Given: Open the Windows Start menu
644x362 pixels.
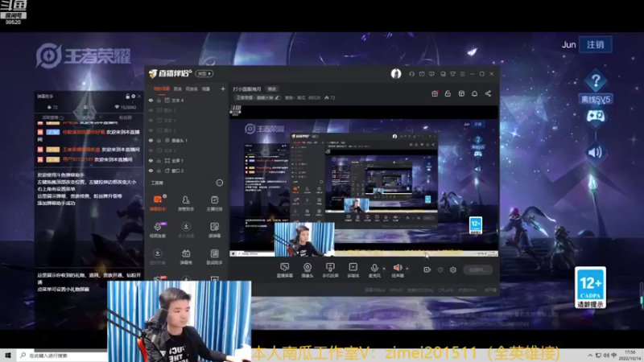Looking at the screenshot, I should (x=7, y=356).
